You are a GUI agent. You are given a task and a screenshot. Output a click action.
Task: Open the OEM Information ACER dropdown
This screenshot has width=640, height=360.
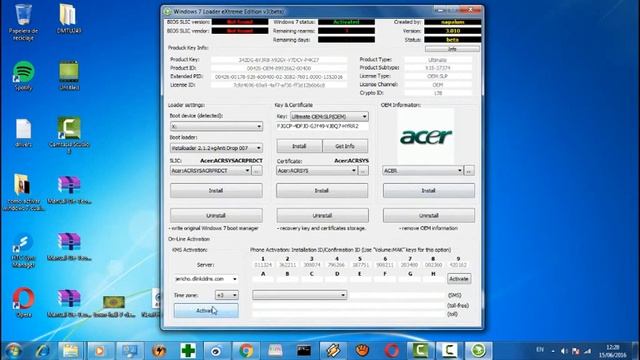click(423, 171)
